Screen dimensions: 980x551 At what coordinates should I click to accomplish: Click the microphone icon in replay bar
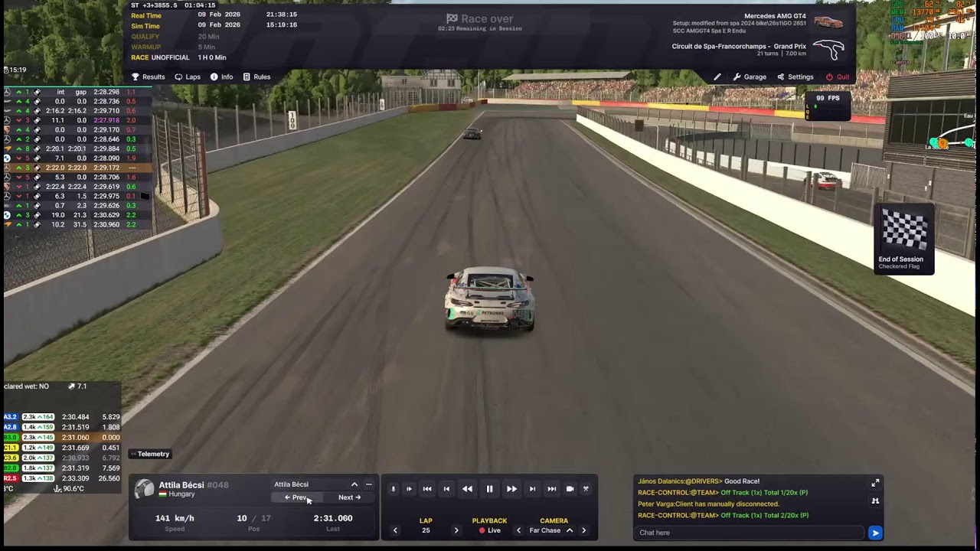(x=394, y=489)
